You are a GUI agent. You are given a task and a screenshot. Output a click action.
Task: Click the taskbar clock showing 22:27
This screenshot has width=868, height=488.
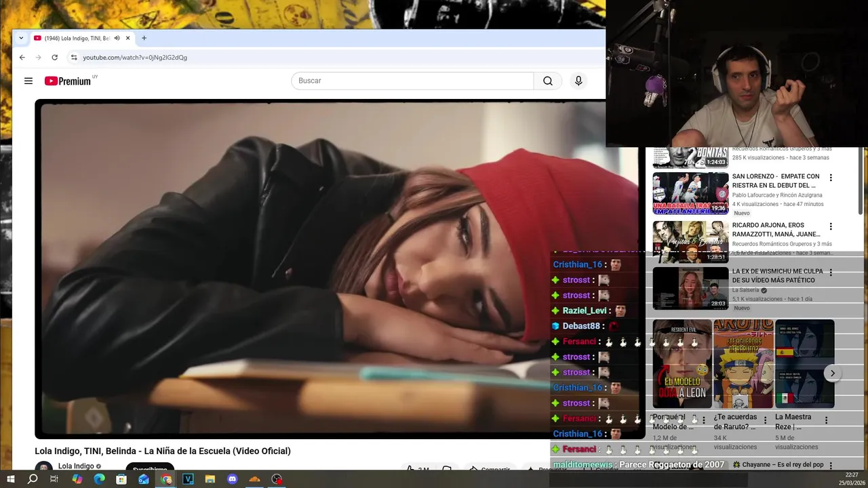click(x=852, y=474)
